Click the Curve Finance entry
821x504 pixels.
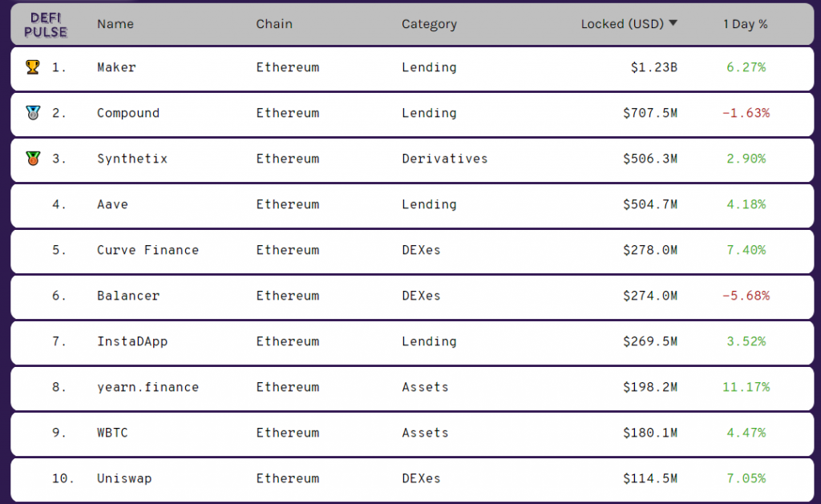point(148,250)
